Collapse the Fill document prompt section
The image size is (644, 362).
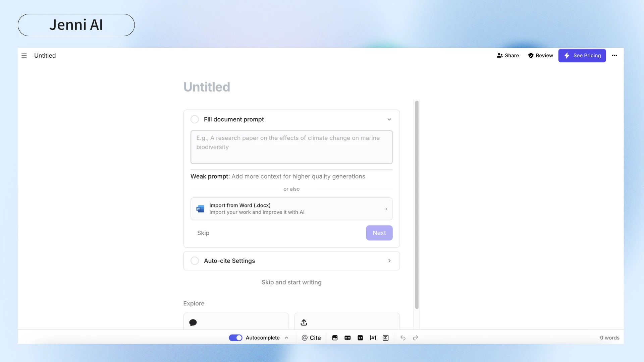point(389,119)
